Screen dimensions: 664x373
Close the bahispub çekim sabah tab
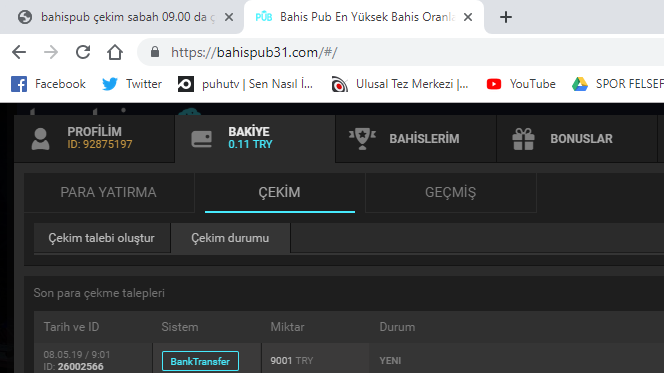(229, 17)
